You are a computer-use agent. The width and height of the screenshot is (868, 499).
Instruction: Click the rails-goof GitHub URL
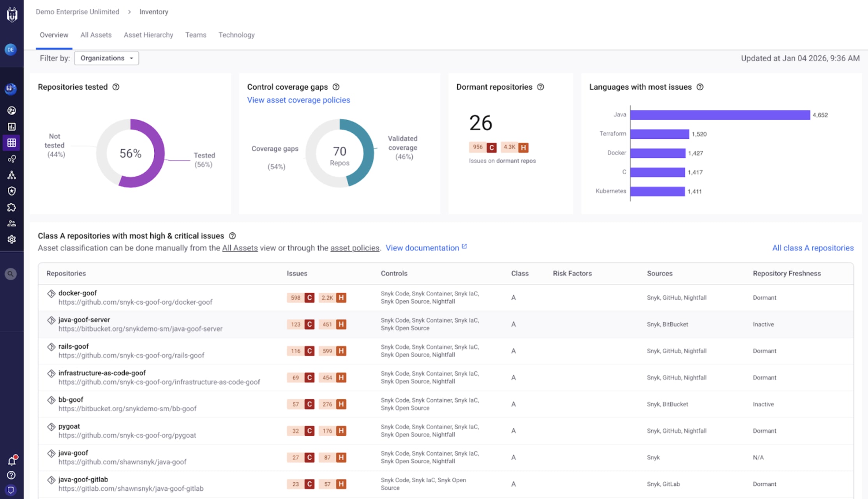[131, 355]
